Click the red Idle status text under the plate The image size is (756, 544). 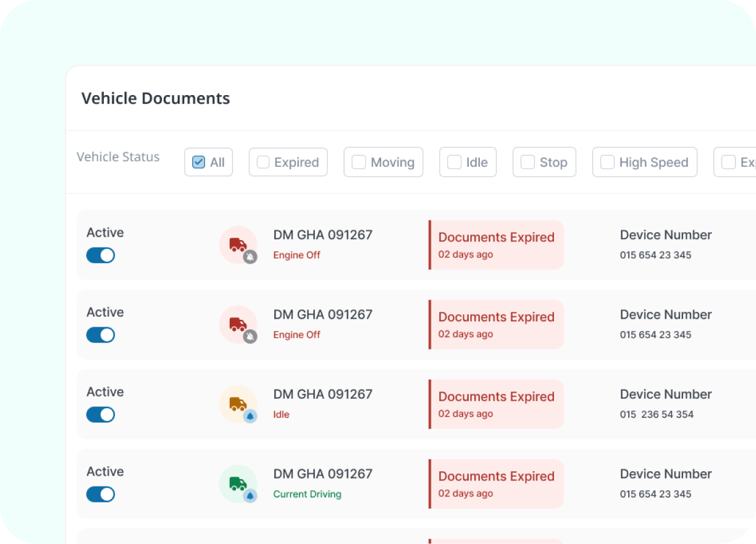click(x=281, y=414)
